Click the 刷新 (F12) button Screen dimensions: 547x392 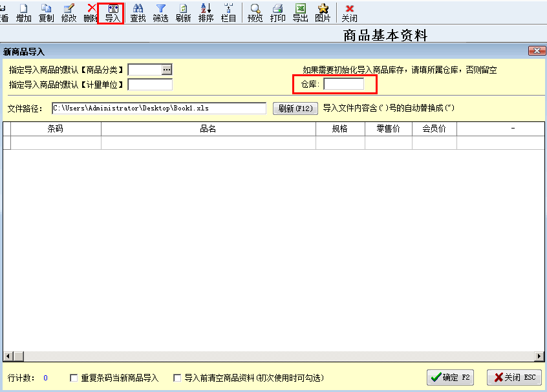pyautogui.click(x=295, y=108)
